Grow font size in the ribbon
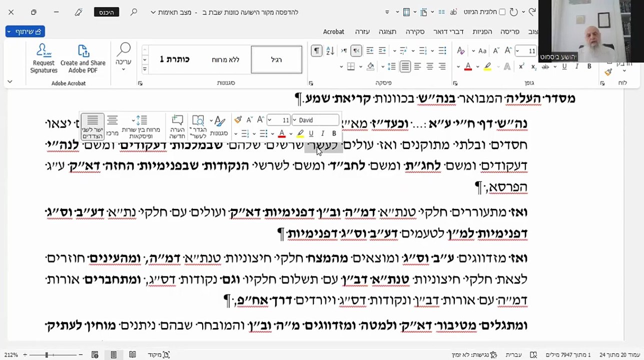644x360 pixels. coord(507,51)
